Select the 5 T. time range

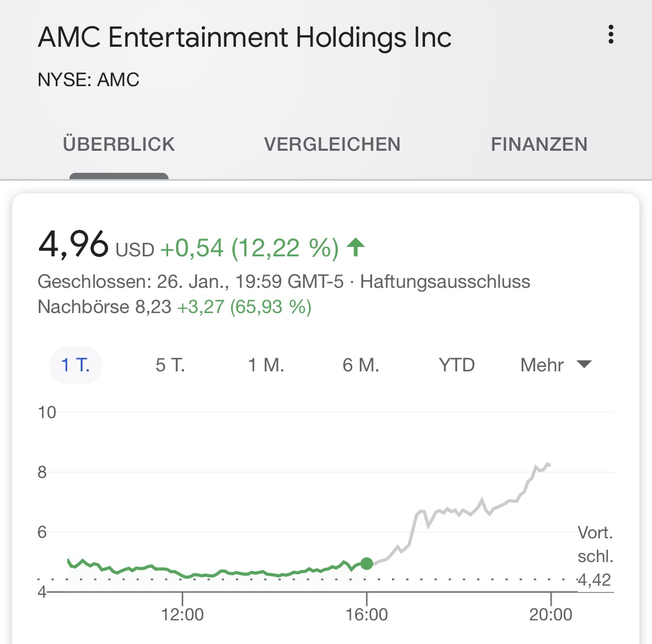171,365
